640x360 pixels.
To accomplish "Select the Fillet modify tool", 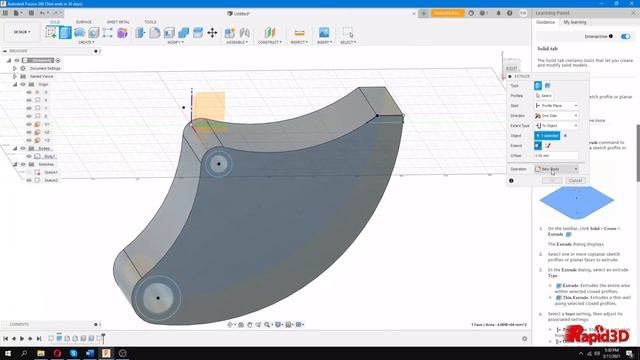I will (x=155, y=33).
